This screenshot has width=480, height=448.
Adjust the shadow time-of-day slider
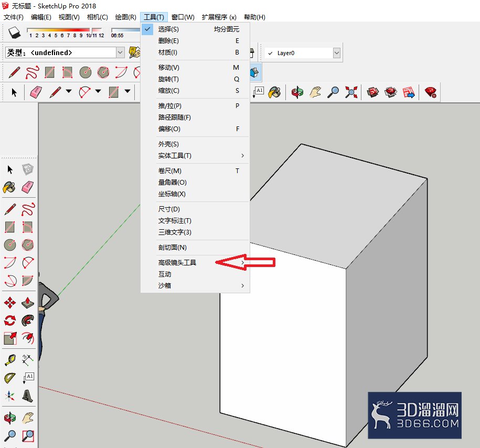(x=125, y=30)
